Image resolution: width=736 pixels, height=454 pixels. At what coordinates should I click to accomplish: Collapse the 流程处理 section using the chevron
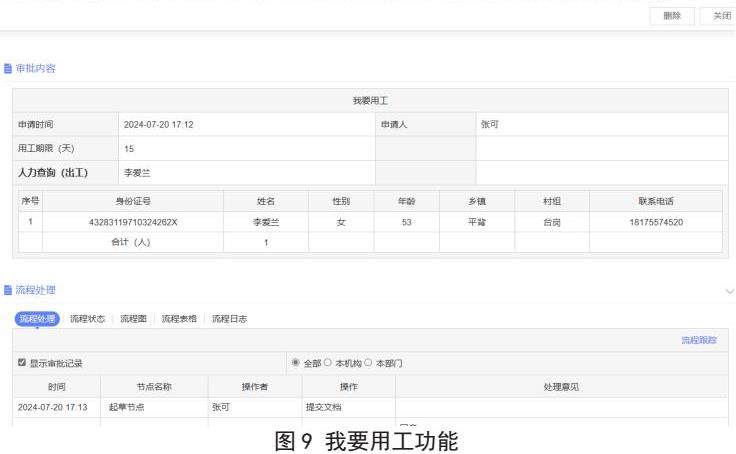[728, 290]
